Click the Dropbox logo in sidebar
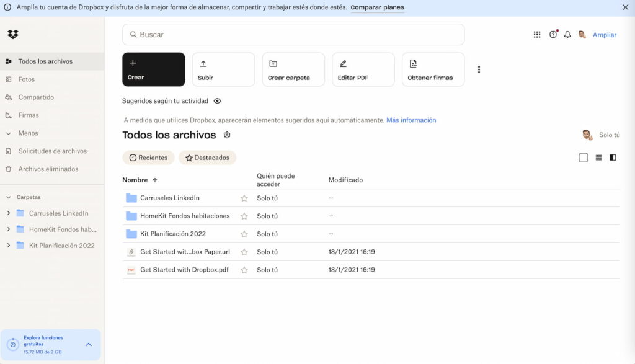Screen dimensions: 635x364 [x=13, y=35]
